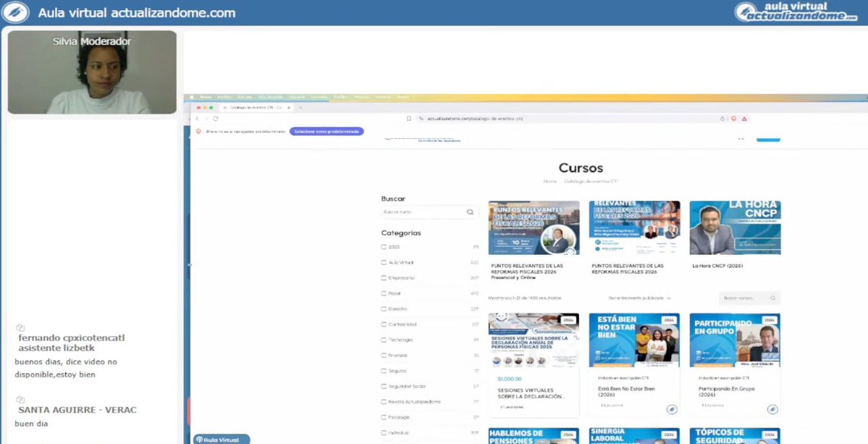Click the Brave lion icon in default-browser notice
868x444 pixels.
(x=199, y=131)
